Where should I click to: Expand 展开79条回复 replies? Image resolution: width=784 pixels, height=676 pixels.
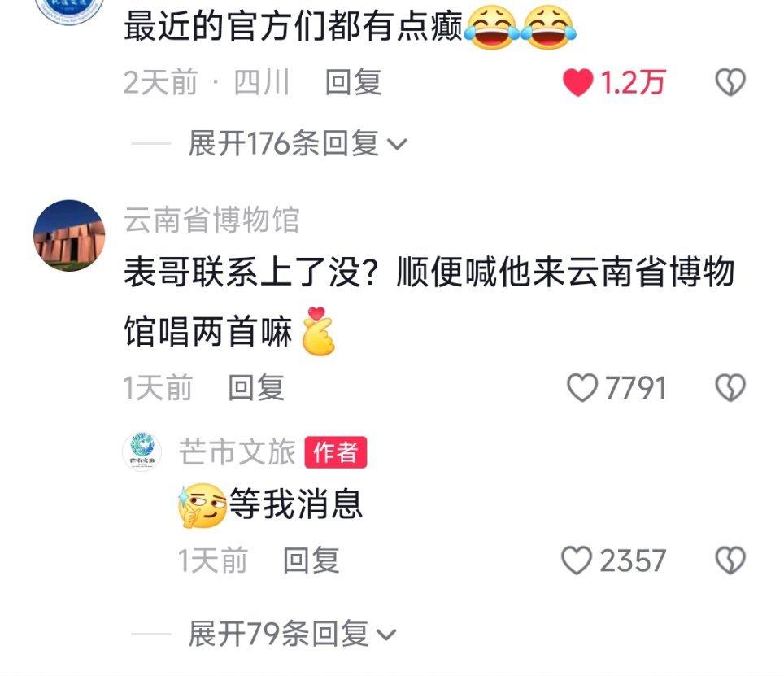coord(292,634)
